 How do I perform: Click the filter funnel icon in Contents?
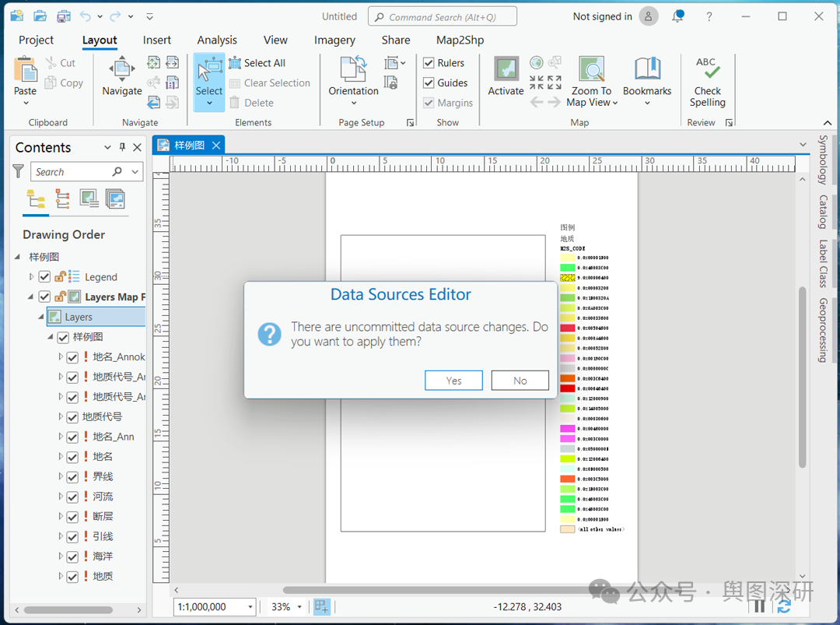[18, 171]
